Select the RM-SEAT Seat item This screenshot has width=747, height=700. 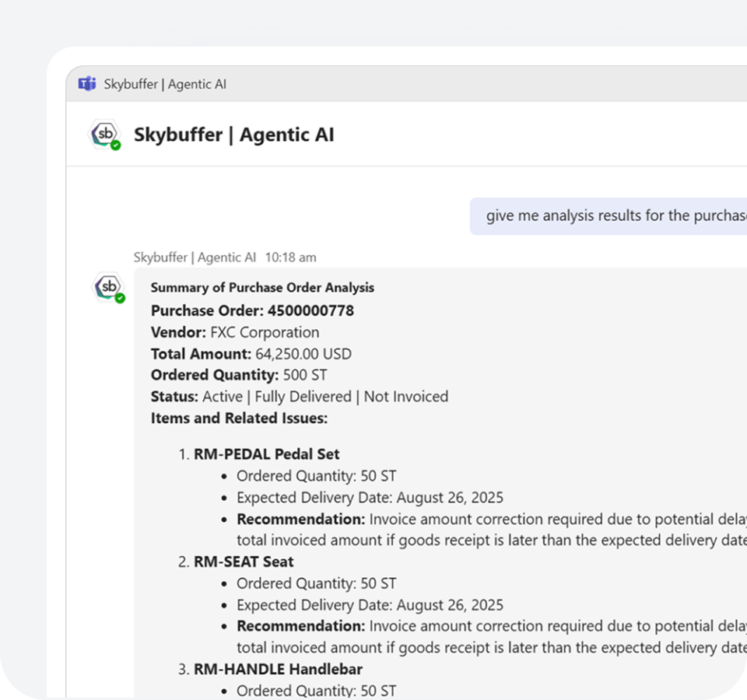[244, 562]
